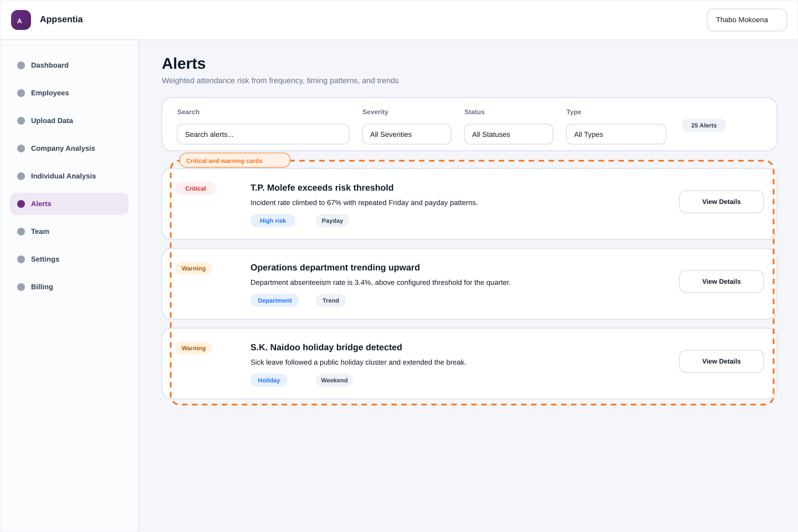This screenshot has width=798, height=532.
Task: Click the Weekend tag
Action: click(x=334, y=380)
